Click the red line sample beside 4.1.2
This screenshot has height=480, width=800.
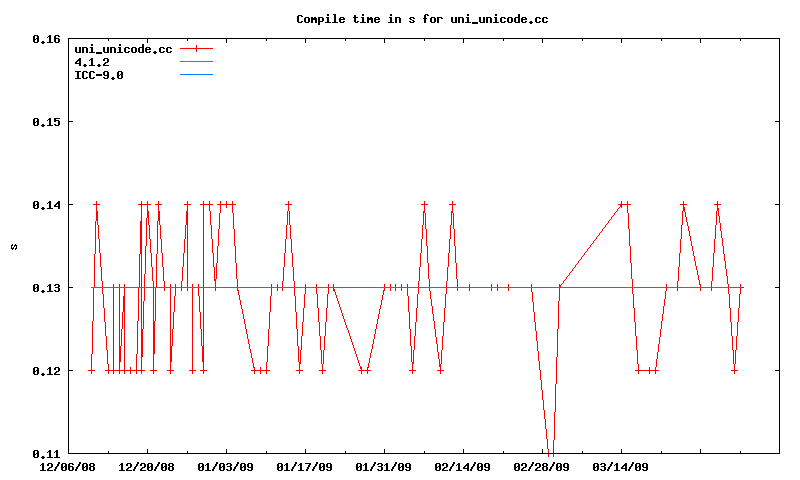click(x=197, y=62)
